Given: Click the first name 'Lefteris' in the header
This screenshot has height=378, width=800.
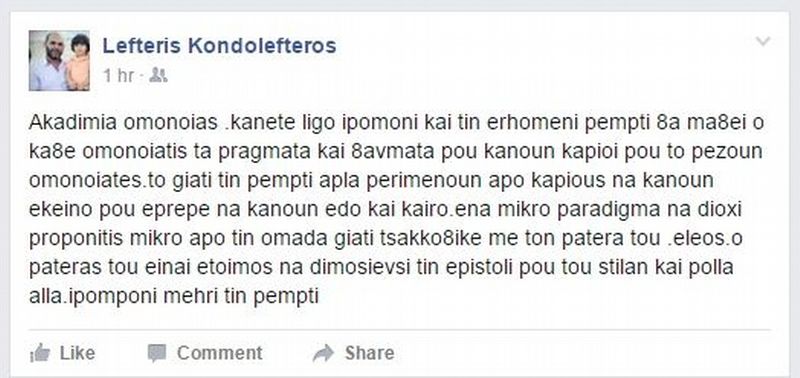Looking at the screenshot, I should tap(142, 45).
